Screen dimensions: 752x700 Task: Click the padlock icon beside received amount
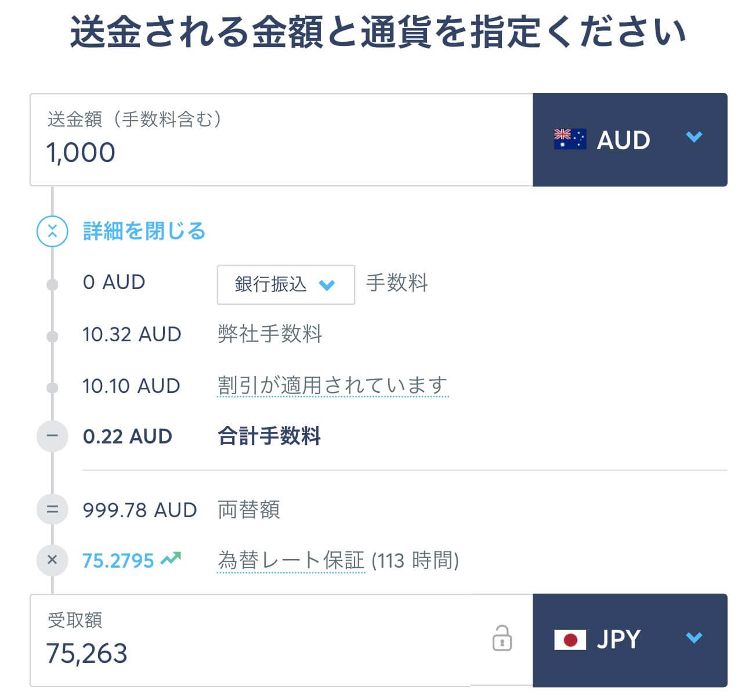click(502, 637)
